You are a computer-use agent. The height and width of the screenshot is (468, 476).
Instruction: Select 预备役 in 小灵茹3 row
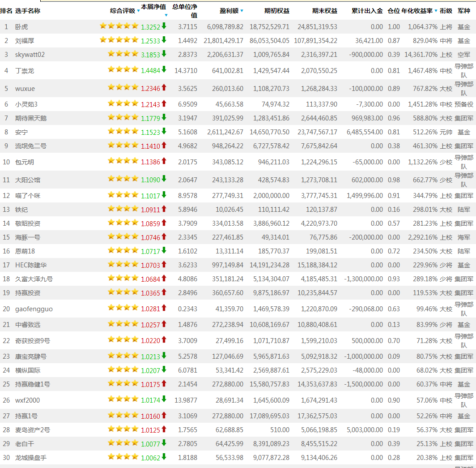(x=463, y=104)
